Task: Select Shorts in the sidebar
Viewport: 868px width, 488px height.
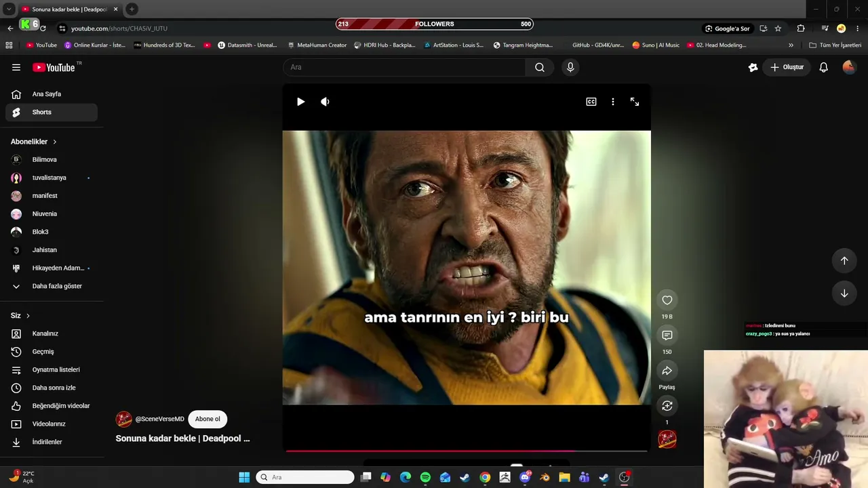Action: coord(52,113)
